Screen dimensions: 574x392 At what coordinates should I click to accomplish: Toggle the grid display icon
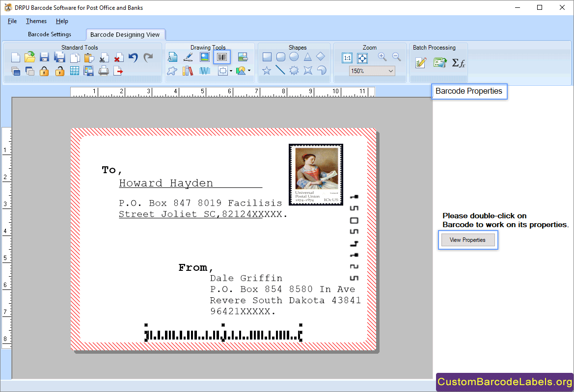tap(74, 71)
